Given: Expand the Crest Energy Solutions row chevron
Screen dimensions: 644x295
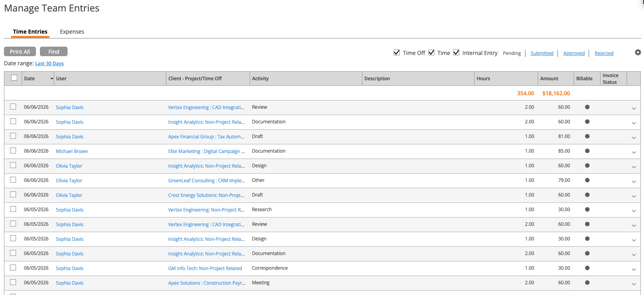Looking at the screenshot, I should click(x=634, y=196).
